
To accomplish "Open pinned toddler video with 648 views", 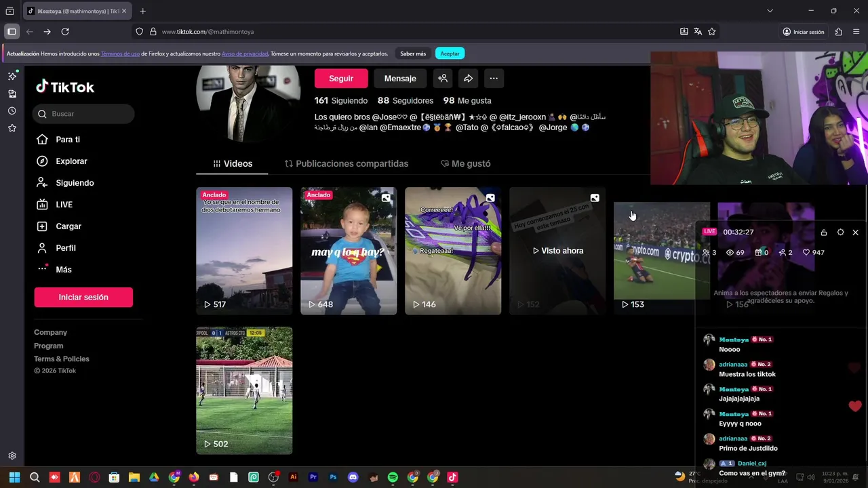I will coord(349,251).
